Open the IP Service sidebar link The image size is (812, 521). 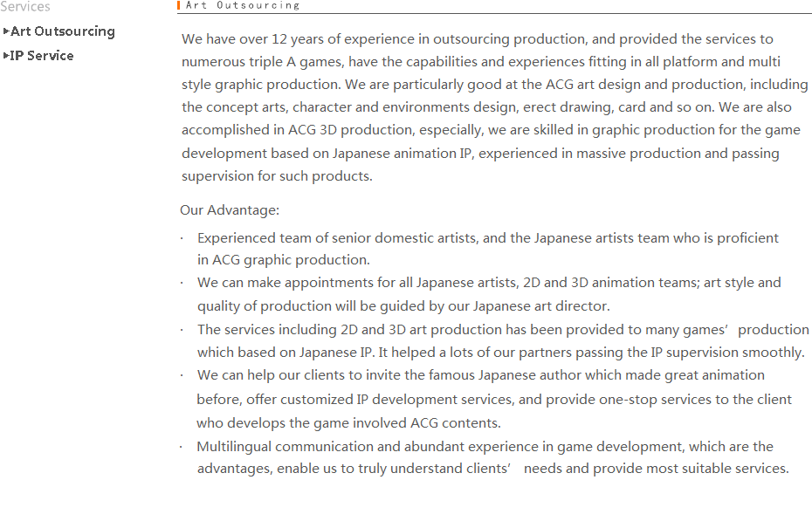pos(42,56)
